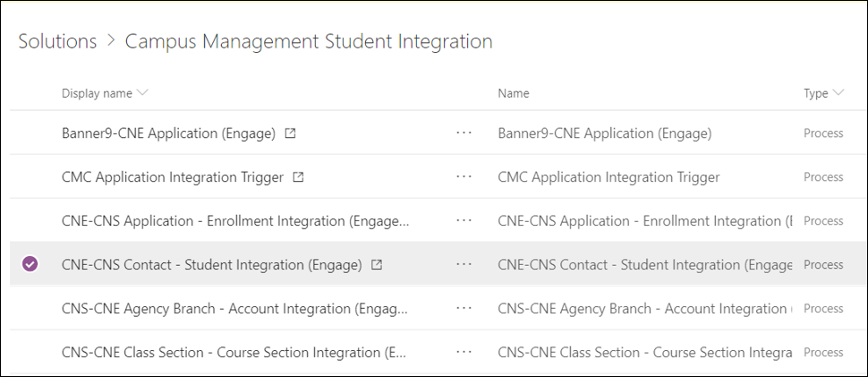Deselect the checked CNE-CNS Contact row checkmark

(x=30, y=264)
